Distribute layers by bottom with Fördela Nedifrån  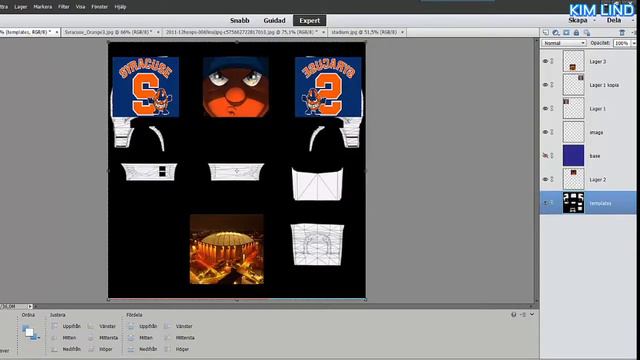[143, 349]
